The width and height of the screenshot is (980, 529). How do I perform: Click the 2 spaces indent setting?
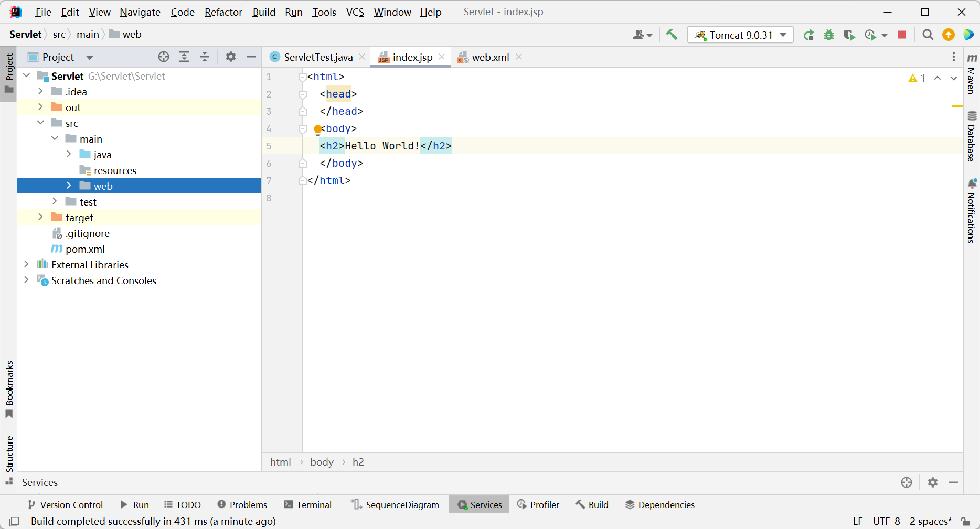(x=931, y=521)
